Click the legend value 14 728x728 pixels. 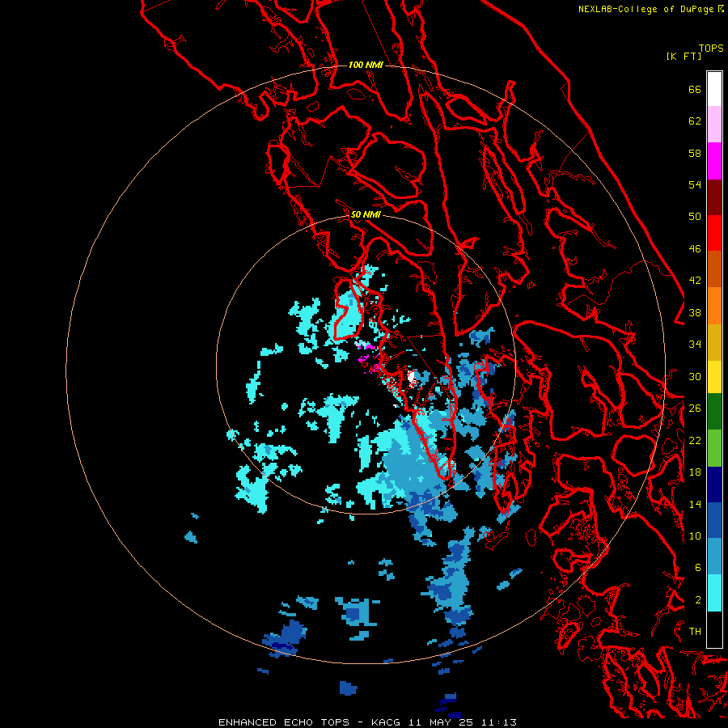[695, 504]
